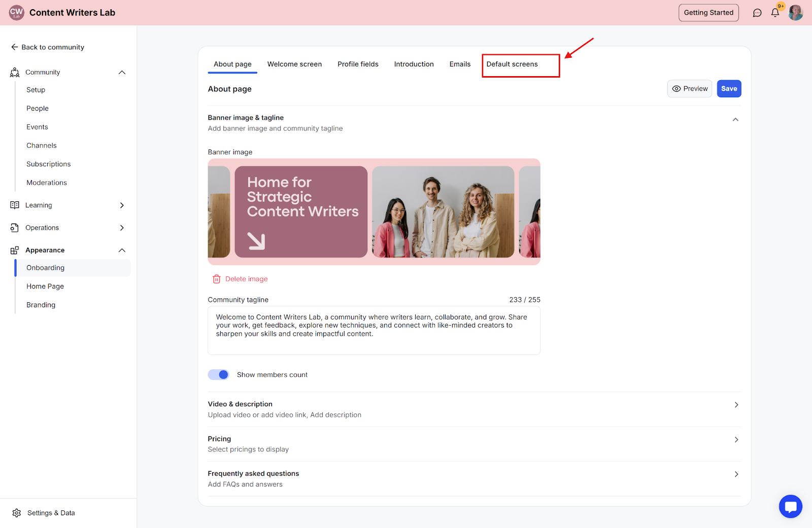
Task: Expand the Operations sidebar section
Action: (122, 228)
